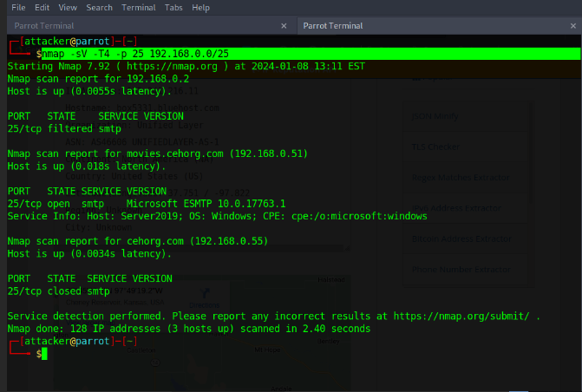Open the Tabs menu
The width and height of the screenshot is (582, 392).
(x=174, y=7)
